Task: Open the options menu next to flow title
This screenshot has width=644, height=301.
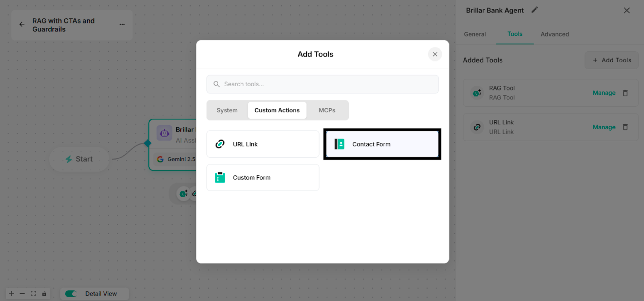Action: 122,24
